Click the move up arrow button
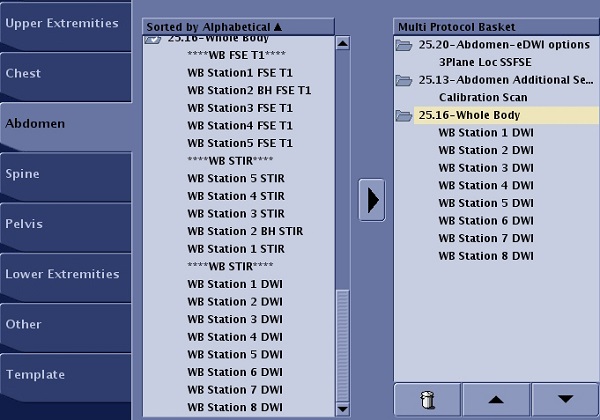The height and width of the screenshot is (420, 600). point(496,399)
